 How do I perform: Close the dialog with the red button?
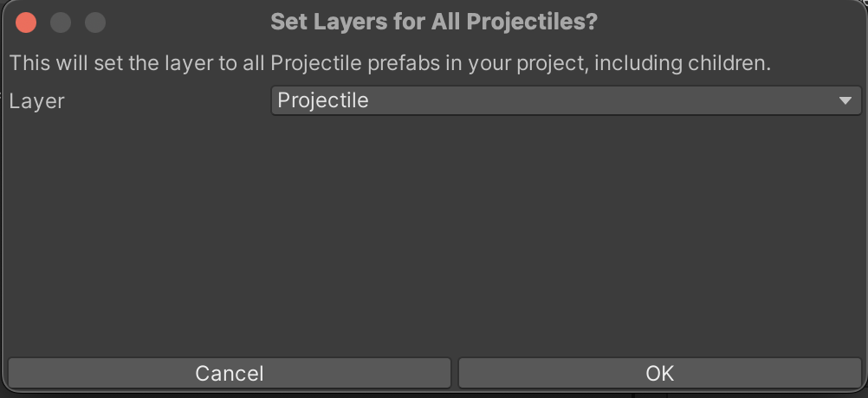(x=26, y=22)
